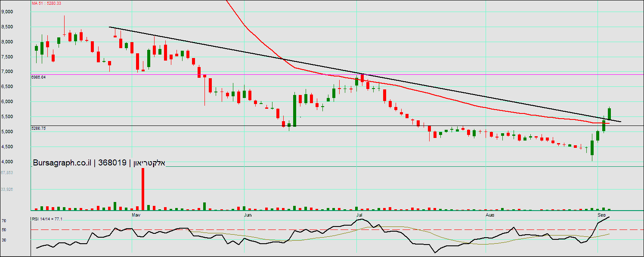
Task: Select the RSI 30 level label
Action: tap(3, 240)
